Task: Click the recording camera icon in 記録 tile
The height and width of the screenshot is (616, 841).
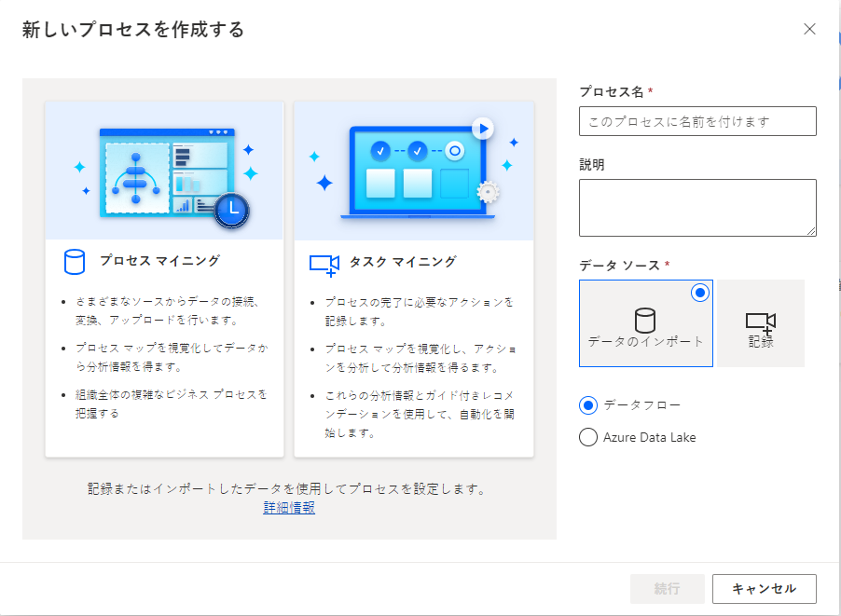Action: 761,323
